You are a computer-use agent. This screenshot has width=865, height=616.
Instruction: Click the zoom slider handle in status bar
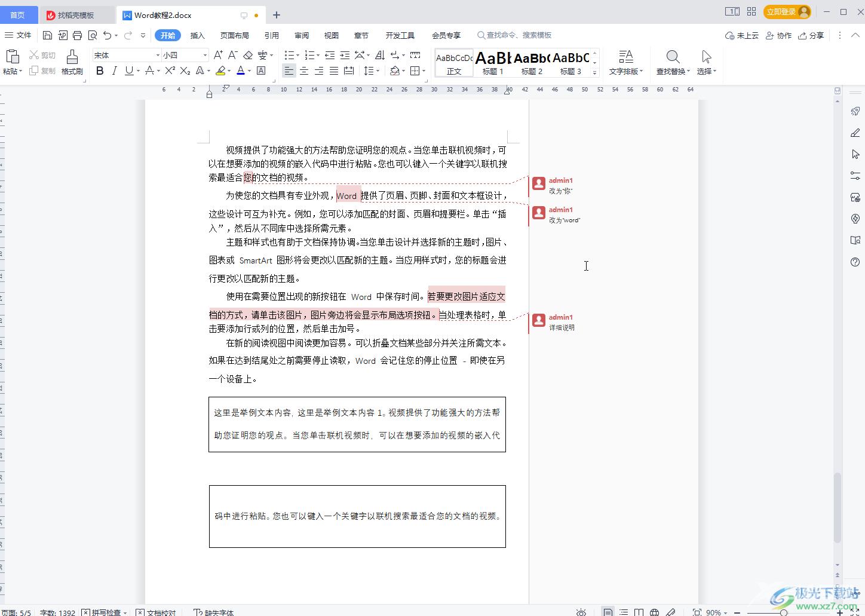(783, 612)
